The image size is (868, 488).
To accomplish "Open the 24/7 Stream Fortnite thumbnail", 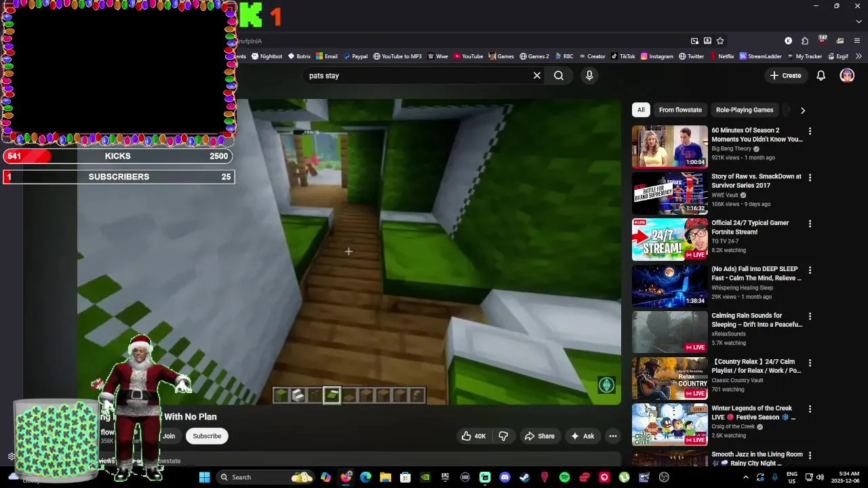I will (670, 239).
